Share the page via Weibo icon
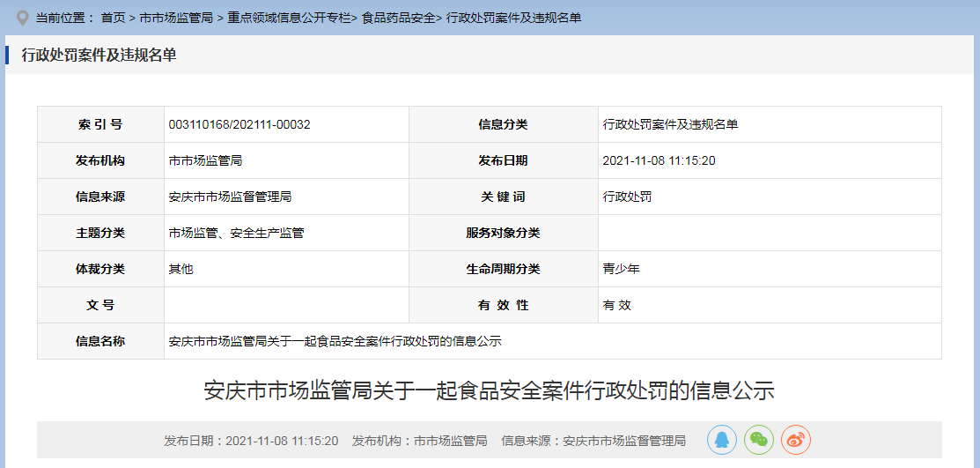This screenshot has height=468, width=980. point(796,440)
